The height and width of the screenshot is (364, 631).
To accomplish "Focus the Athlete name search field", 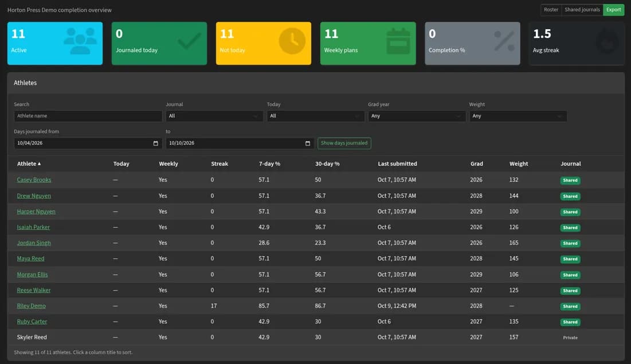I will click(x=88, y=116).
